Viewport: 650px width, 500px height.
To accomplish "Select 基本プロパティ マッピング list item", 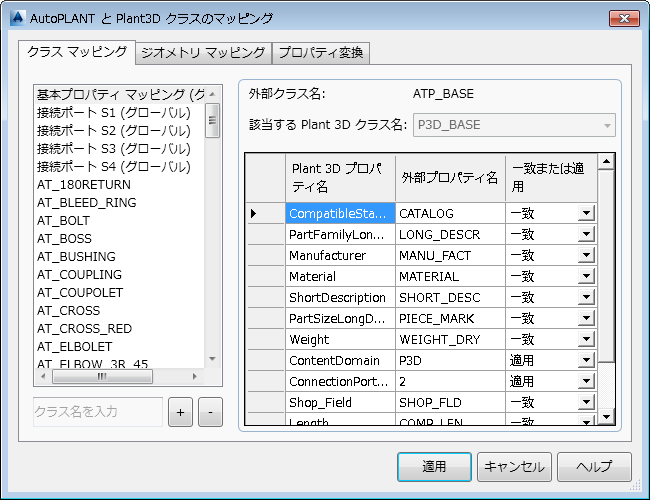I will tap(120, 95).
